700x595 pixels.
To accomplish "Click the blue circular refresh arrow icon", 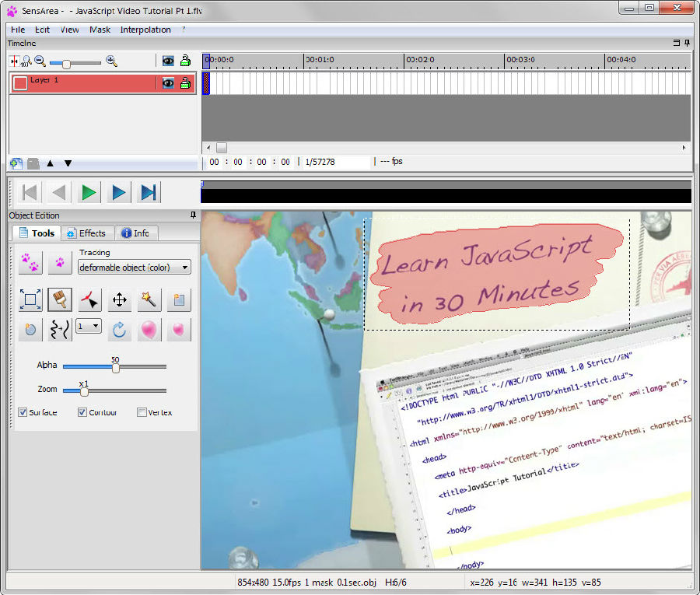I will click(120, 329).
